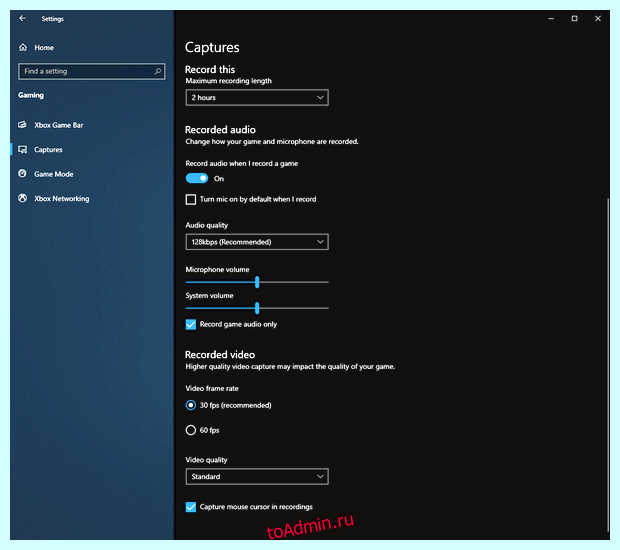
Task: Check Turn mic on by default
Action: (x=191, y=199)
